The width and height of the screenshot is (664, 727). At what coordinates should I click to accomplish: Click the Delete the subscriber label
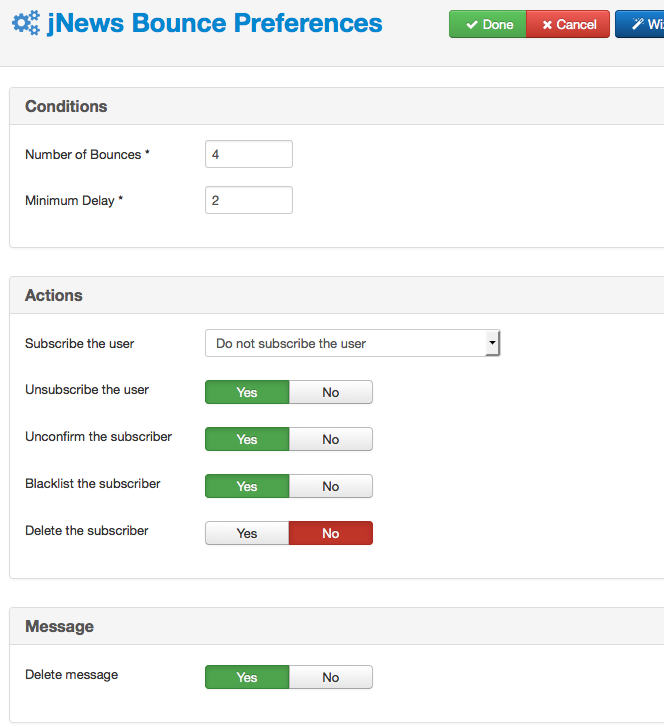click(x=87, y=530)
